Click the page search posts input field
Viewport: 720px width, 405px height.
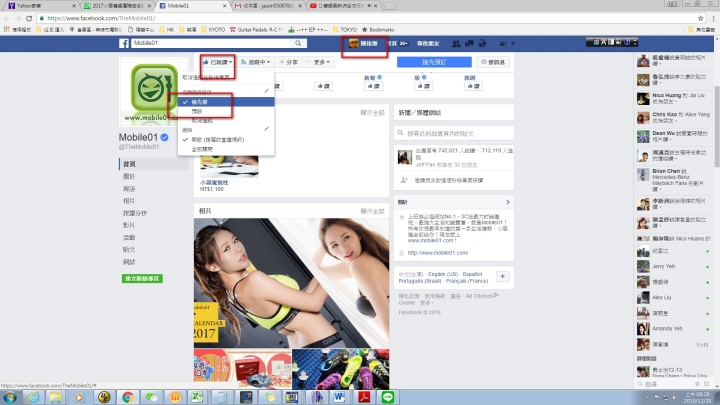454,133
